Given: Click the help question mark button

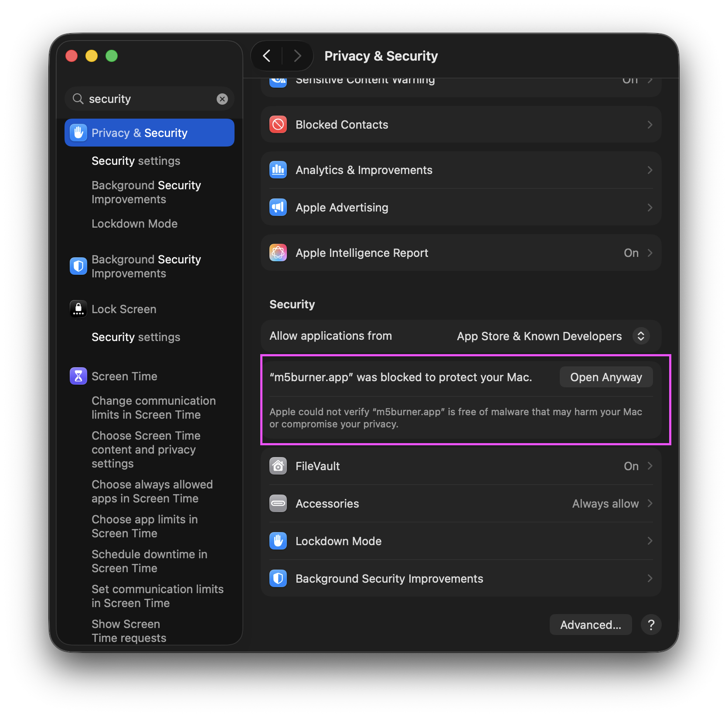Looking at the screenshot, I should click(651, 625).
